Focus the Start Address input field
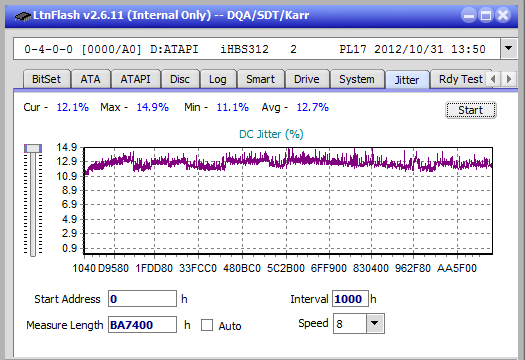The height and width of the screenshot is (360, 525). click(142, 299)
